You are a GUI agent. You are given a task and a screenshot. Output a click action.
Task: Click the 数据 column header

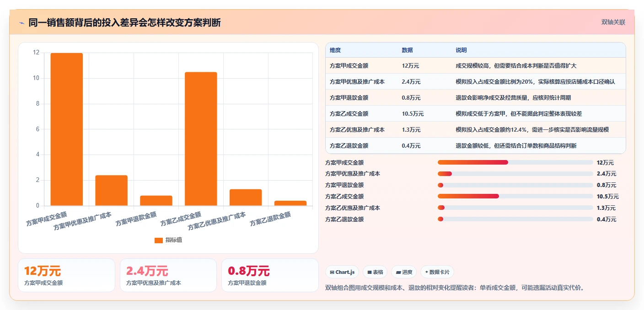(408, 50)
